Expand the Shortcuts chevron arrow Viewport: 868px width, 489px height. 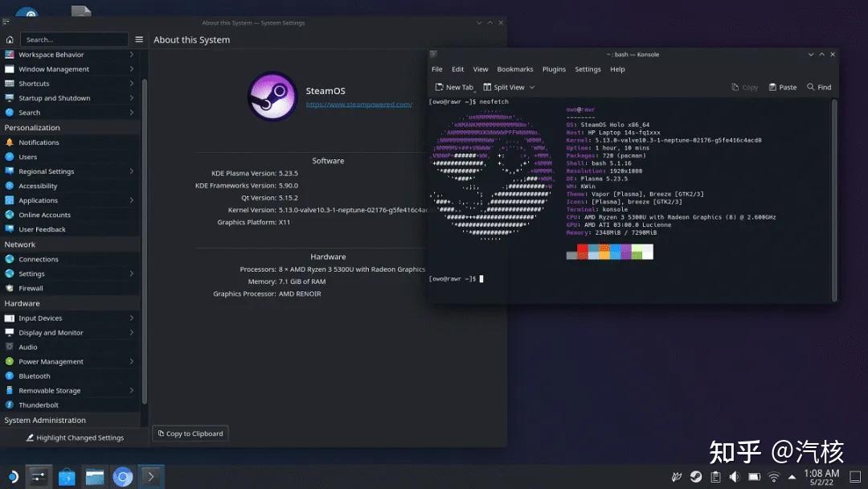click(x=132, y=83)
